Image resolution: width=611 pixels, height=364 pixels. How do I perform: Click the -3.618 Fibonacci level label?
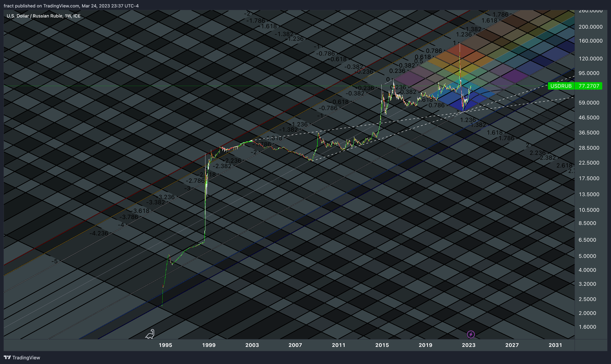click(x=140, y=211)
